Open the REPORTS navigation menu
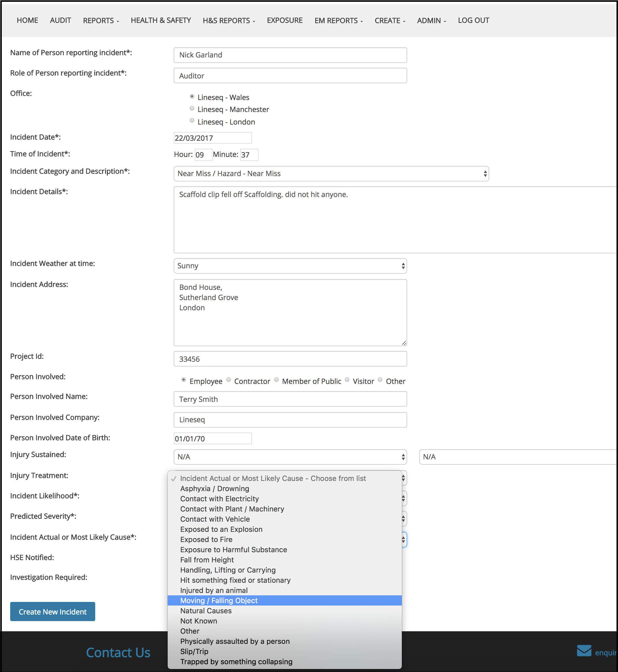618x672 pixels. coord(101,21)
